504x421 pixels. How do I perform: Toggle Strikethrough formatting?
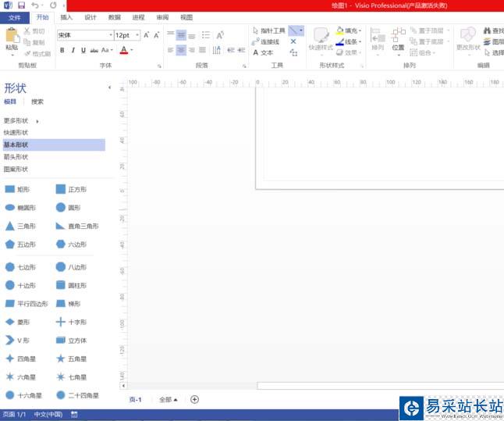(x=94, y=50)
